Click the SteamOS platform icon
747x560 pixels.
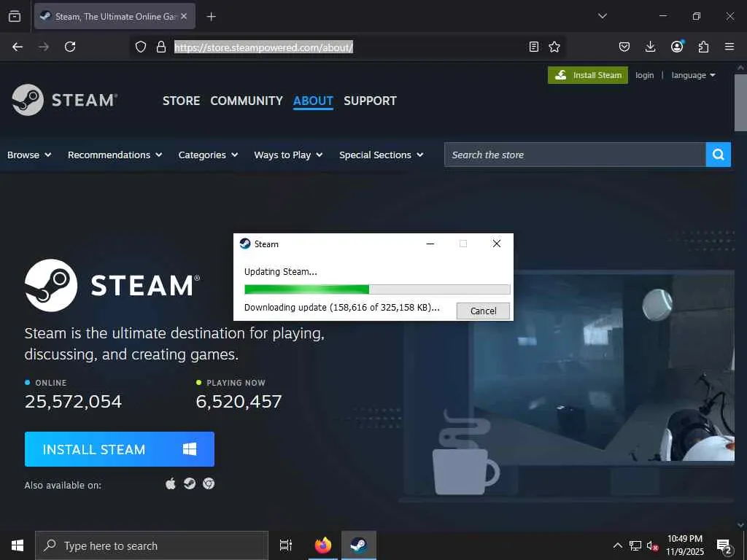(190, 484)
